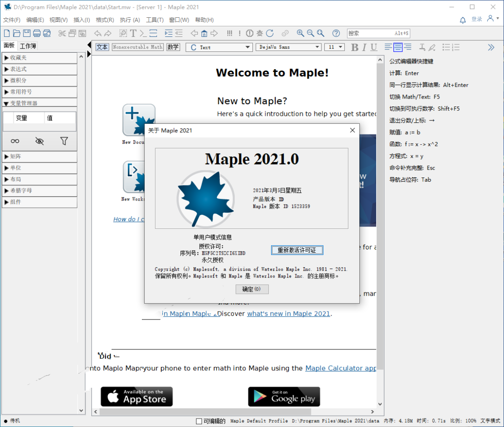Viewport: 504px width, 427px height.
Task: Undo the last action arrow
Action: [x=98, y=33]
